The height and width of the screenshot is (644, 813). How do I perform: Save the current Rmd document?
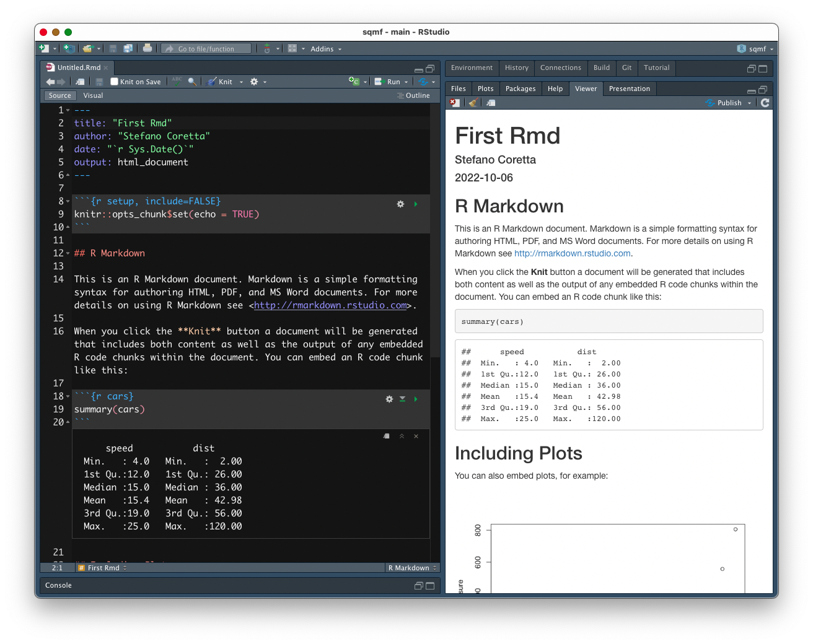click(x=99, y=82)
